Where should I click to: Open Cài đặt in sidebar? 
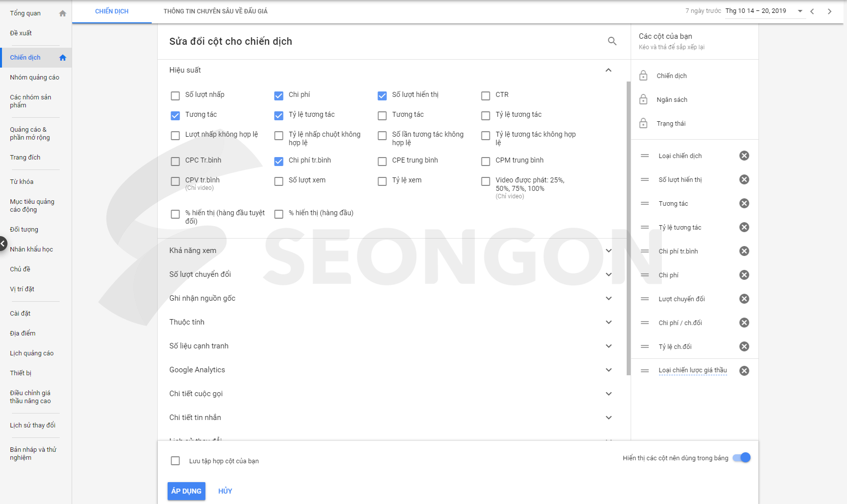tap(20, 314)
